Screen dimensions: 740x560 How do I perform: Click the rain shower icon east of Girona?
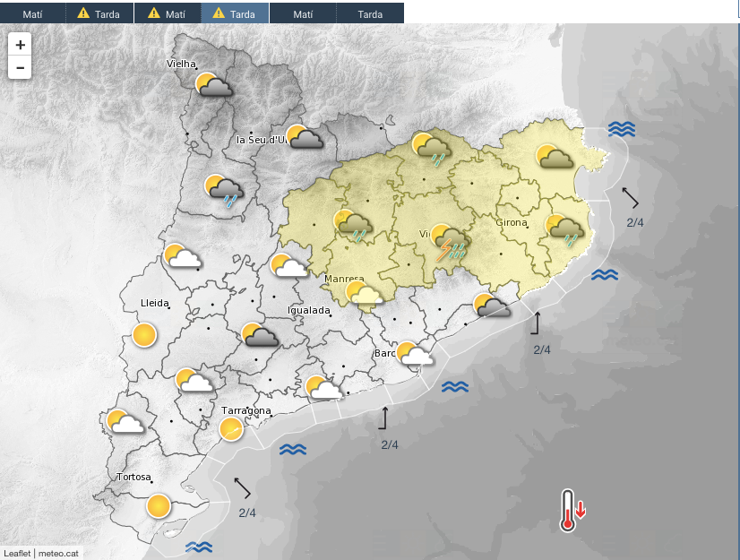point(564,229)
